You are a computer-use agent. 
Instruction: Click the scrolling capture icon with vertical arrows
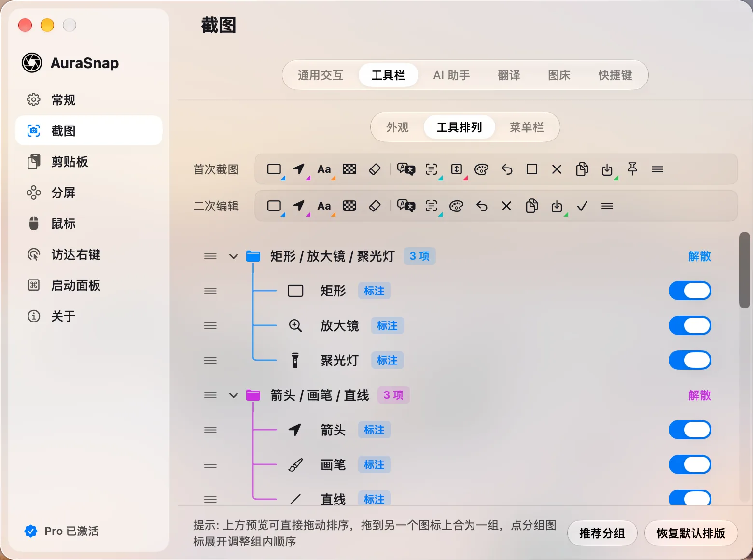(x=457, y=169)
